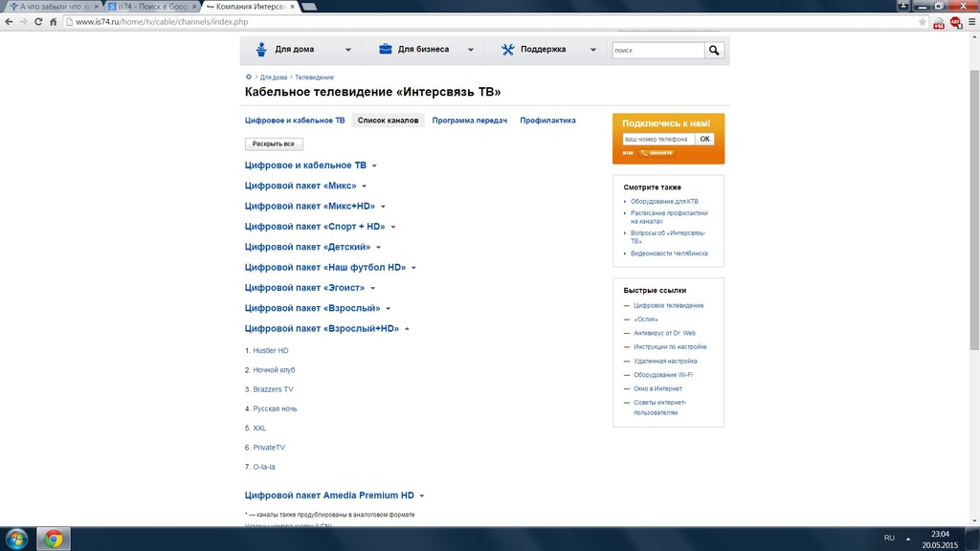The width and height of the screenshot is (980, 551).
Task: Click the browser forward arrow
Action: pos(24,22)
